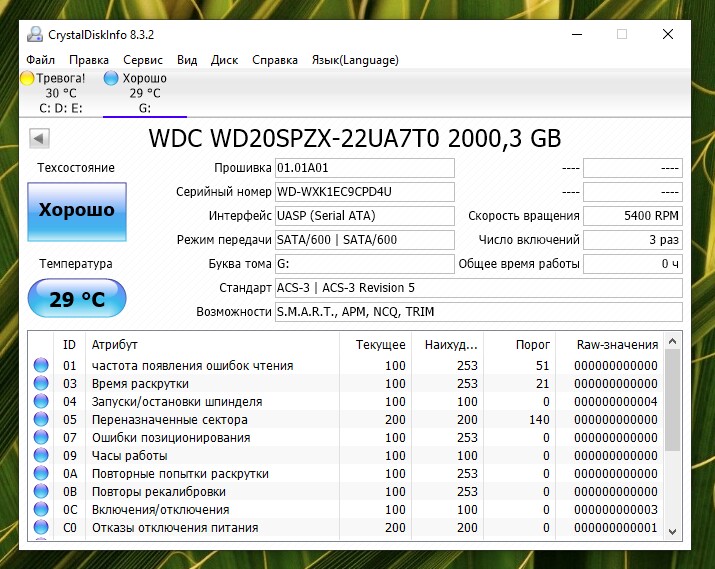Go to previous disk with left arrow button

39,138
